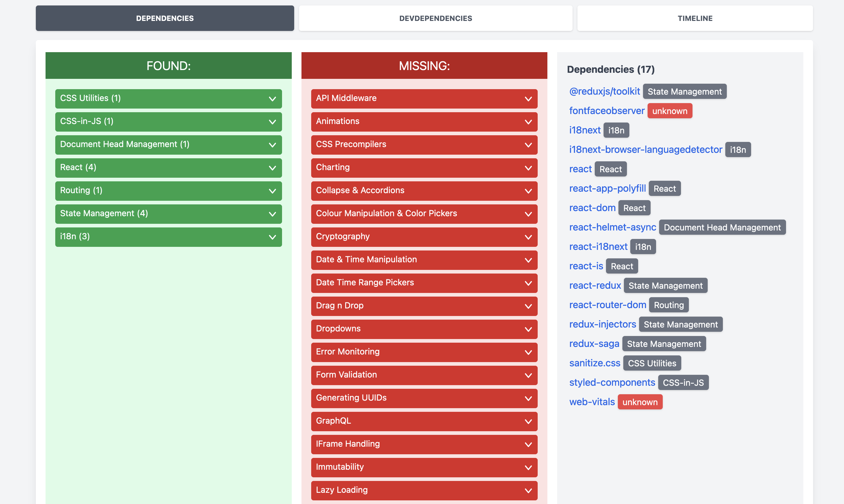
Task: Open the styled-components package link
Action: (612, 382)
